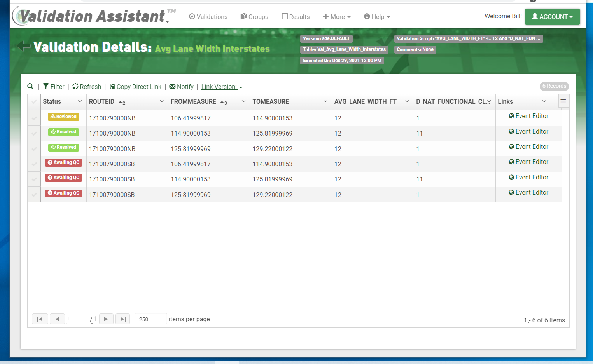The height and width of the screenshot is (364, 593).
Task: Click the Executed On date tag
Action: (x=342, y=61)
